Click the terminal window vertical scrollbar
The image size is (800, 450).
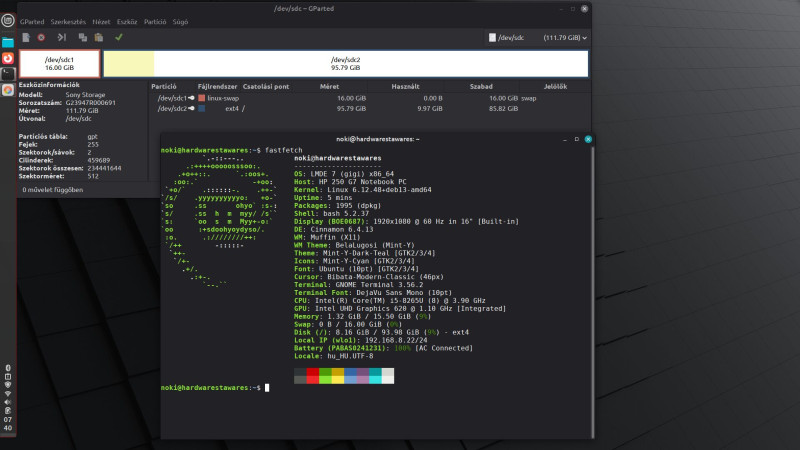[x=592, y=291]
